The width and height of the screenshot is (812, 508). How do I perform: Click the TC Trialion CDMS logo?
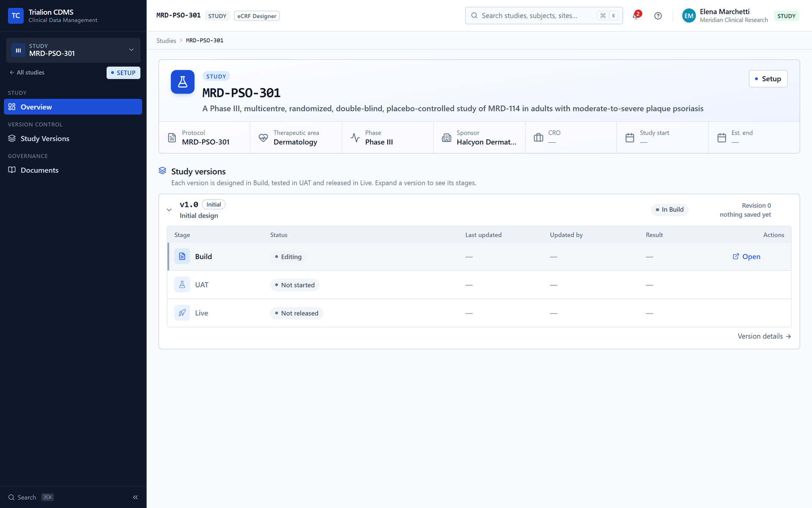(16, 16)
